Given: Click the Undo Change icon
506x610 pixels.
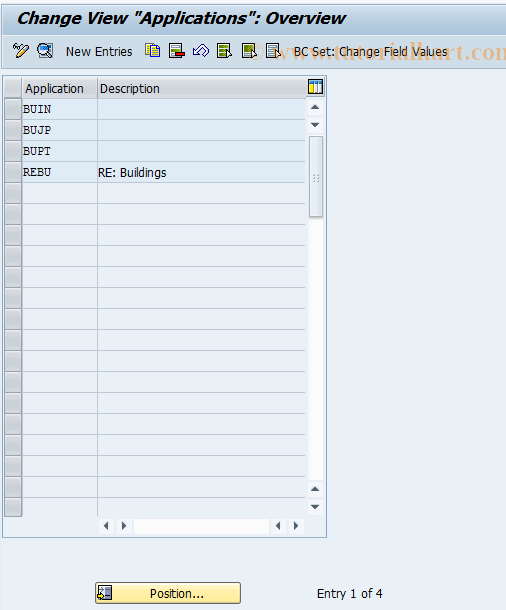Looking at the screenshot, I should coord(201,51).
